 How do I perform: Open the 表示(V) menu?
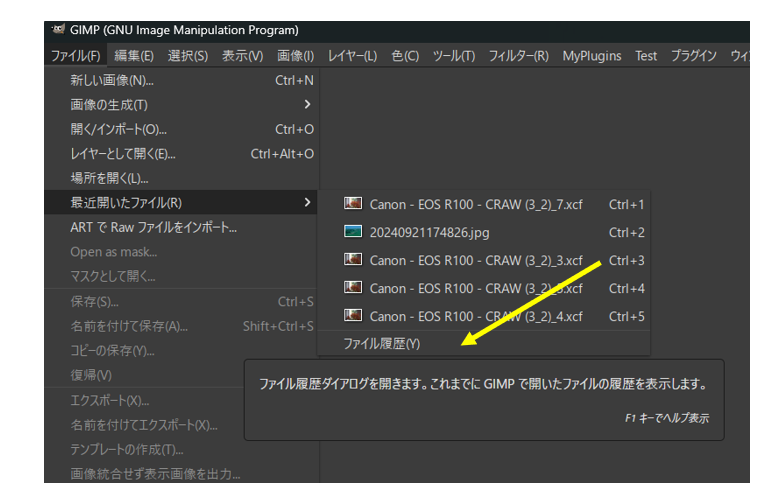click(242, 56)
